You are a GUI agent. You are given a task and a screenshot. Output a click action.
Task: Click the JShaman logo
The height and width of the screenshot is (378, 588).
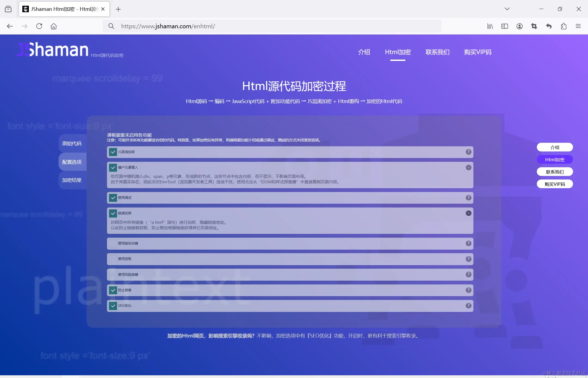[x=53, y=50]
